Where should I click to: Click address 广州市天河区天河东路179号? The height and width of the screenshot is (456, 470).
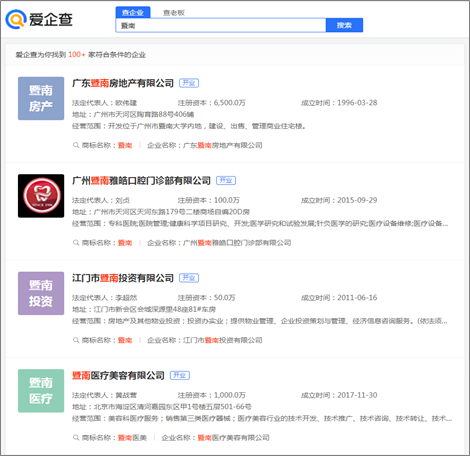[172, 212]
